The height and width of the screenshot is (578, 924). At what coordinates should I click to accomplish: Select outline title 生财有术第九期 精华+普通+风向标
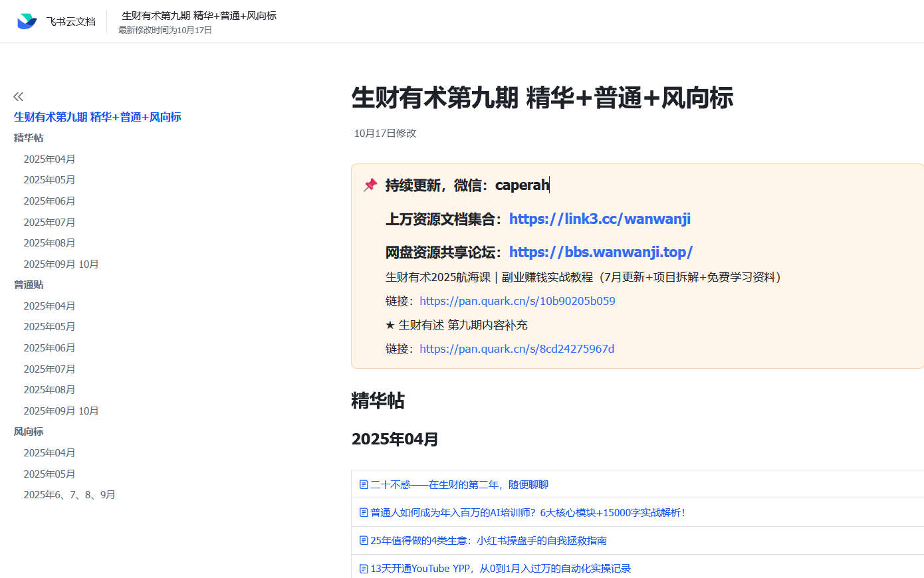click(98, 117)
